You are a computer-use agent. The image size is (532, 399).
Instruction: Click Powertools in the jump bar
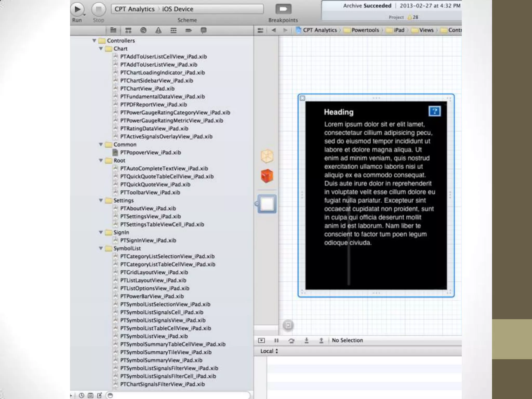tap(365, 30)
